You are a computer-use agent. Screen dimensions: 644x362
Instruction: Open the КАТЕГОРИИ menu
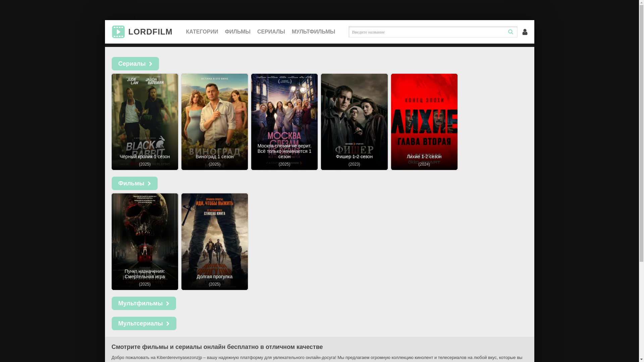pyautogui.click(x=202, y=32)
